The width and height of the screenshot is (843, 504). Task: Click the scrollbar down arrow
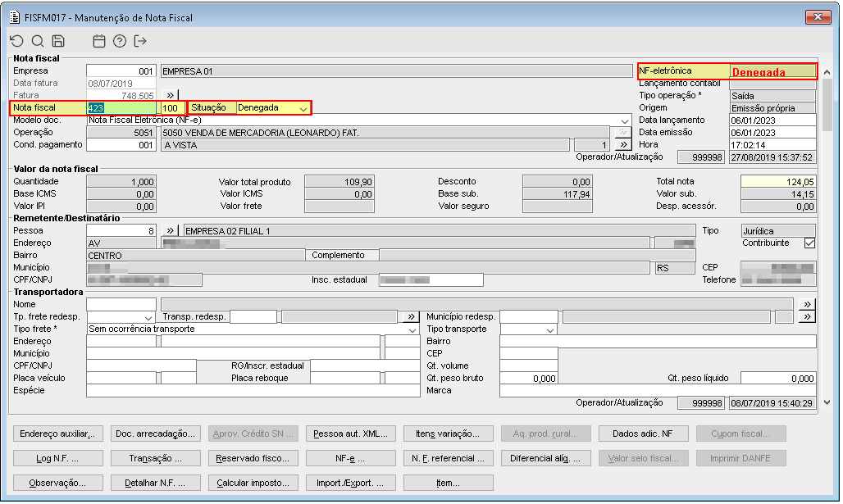[827, 402]
